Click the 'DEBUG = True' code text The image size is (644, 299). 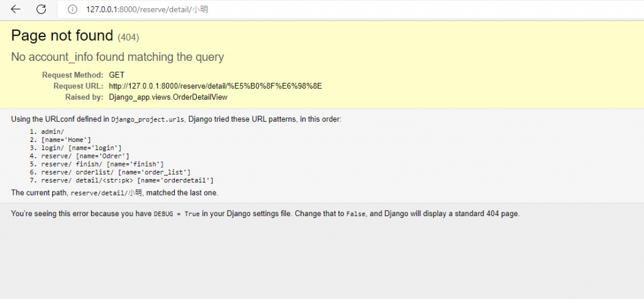pos(177,214)
